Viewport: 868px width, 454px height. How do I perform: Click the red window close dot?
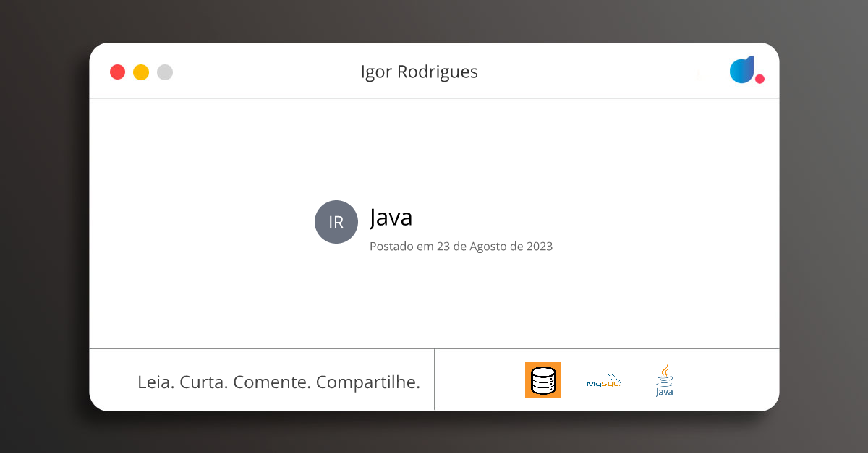pos(117,72)
